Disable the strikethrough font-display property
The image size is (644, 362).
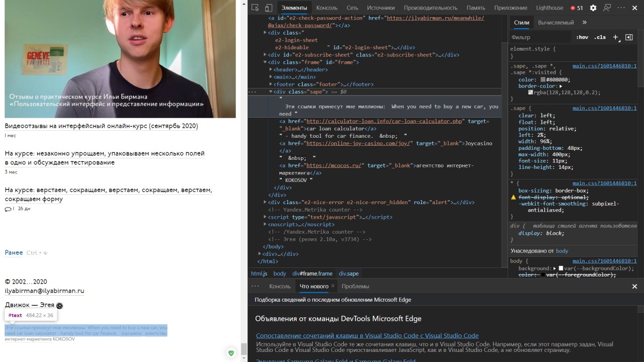tap(553, 197)
